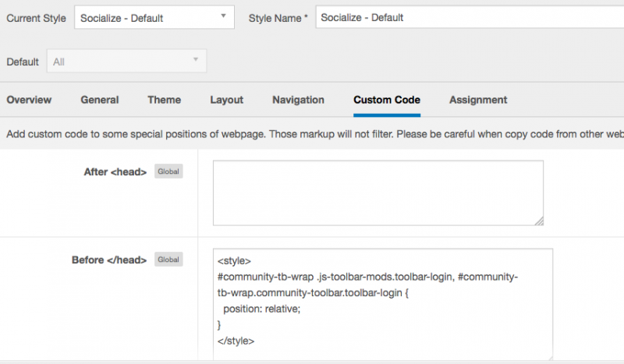The width and height of the screenshot is (624, 364).
Task: Click the Custom Code tab
Action: [x=387, y=100]
